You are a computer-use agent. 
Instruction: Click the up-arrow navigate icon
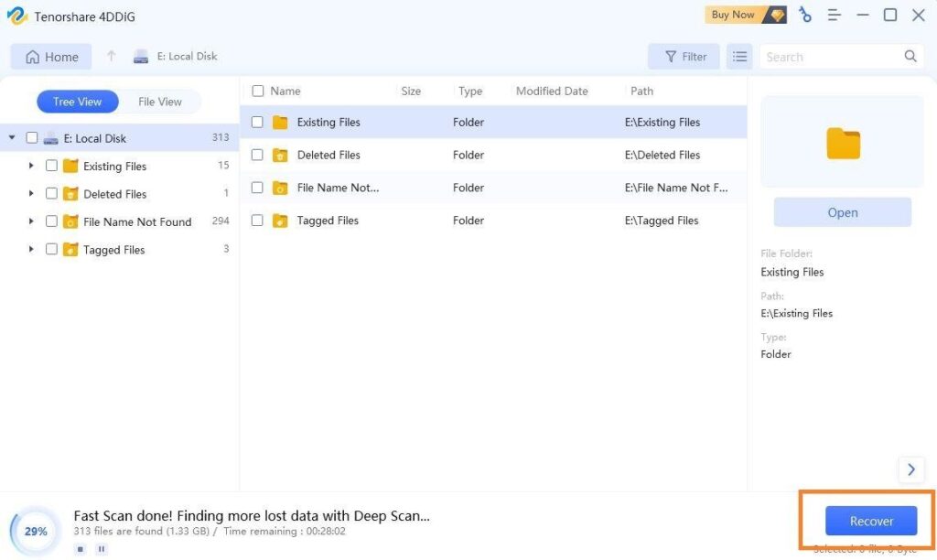[112, 57]
